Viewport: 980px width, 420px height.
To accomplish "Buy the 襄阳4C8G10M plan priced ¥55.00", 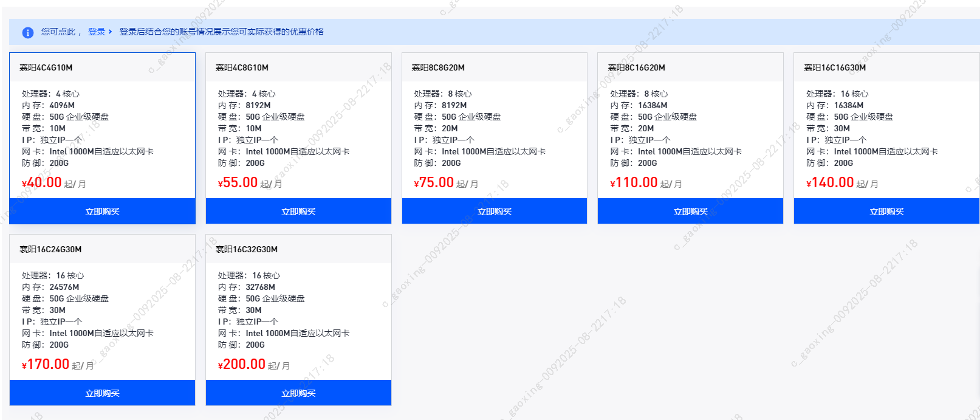I will [x=298, y=212].
